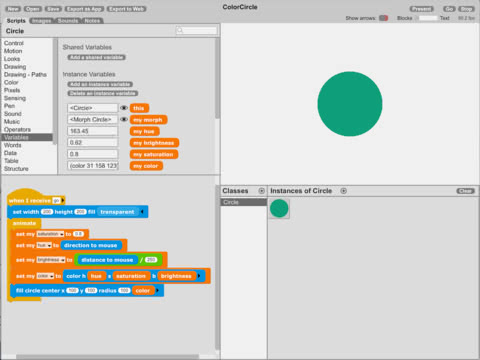The height and width of the screenshot is (360, 480).
Task: Switch to the Images tab
Action: (x=42, y=21)
